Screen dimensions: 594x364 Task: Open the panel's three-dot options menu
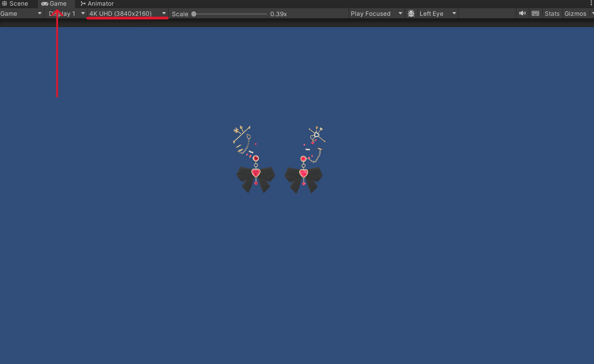(x=591, y=3)
